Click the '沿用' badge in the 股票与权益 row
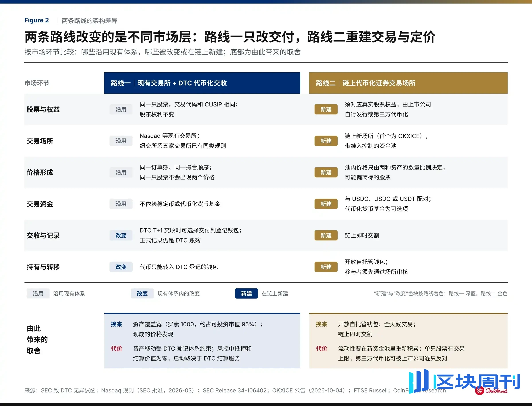The height and width of the screenshot is (406, 532). tap(121, 109)
